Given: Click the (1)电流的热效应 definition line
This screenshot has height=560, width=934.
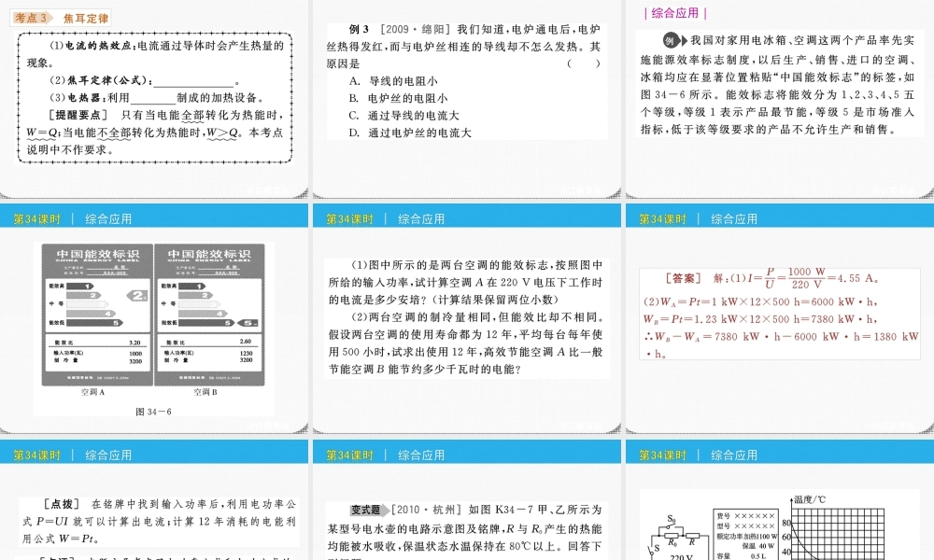Looking at the screenshot, I should tap(167, 45).
